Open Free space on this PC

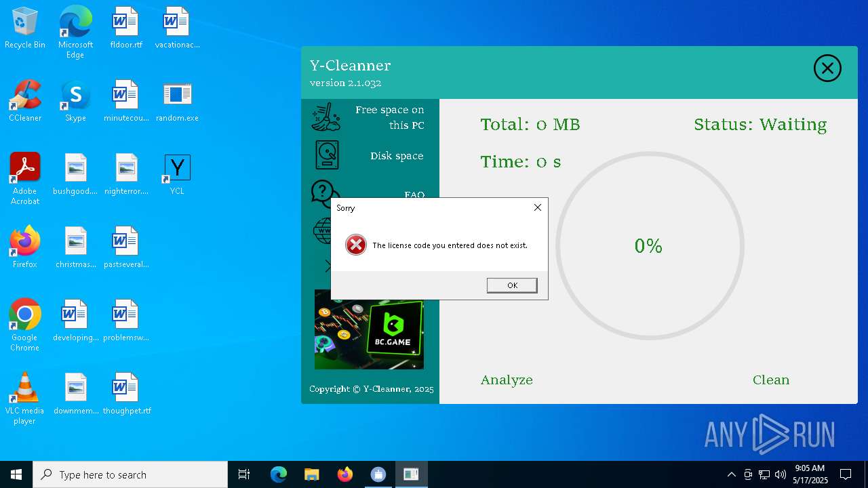[389, 117]
